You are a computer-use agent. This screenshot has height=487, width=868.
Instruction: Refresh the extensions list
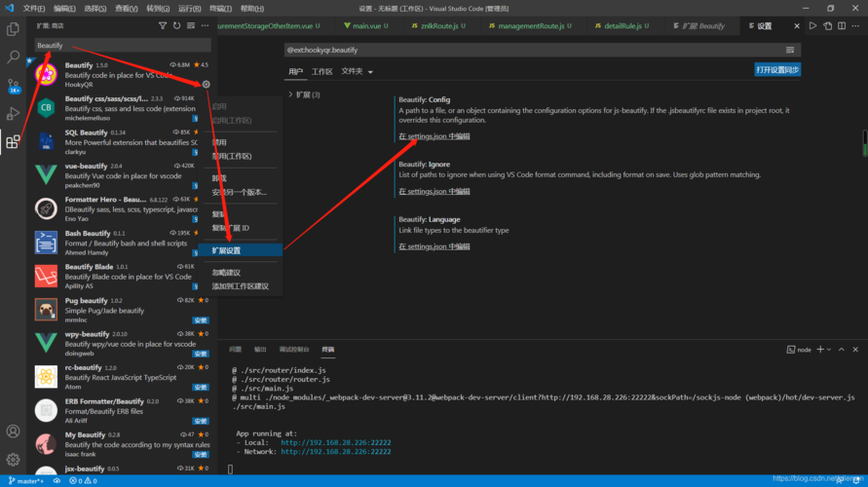pos(176,26)
